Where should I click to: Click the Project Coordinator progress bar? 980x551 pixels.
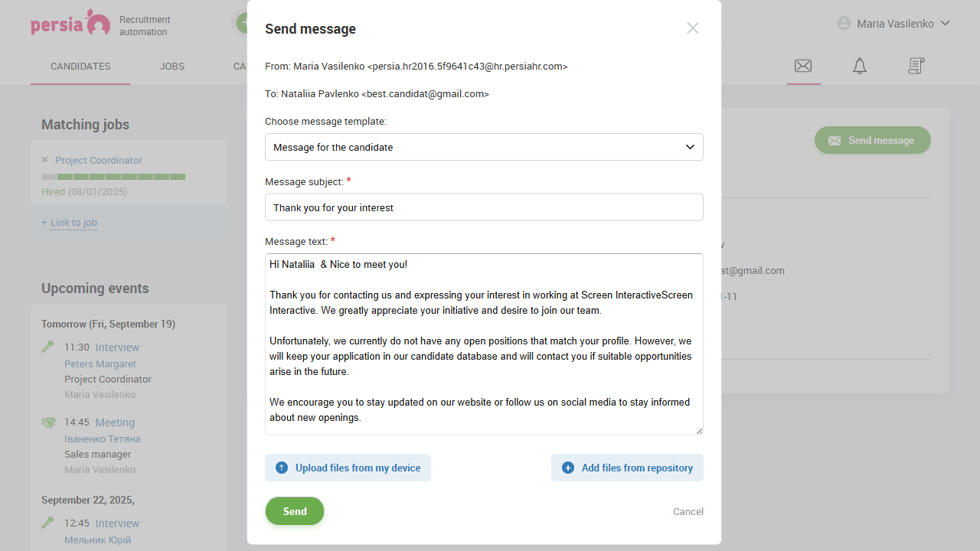[x=113, y=176]
